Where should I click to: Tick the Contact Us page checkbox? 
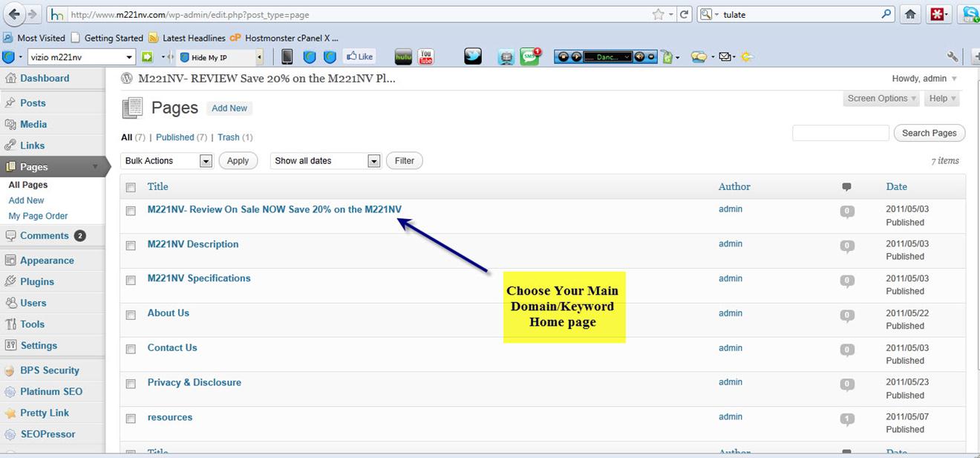pos(131,349)
